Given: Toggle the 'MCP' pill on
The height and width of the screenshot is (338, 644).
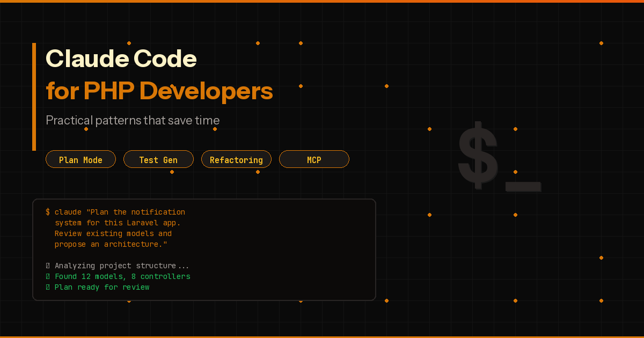Looking at the screenshot, I should pos(314,159).
